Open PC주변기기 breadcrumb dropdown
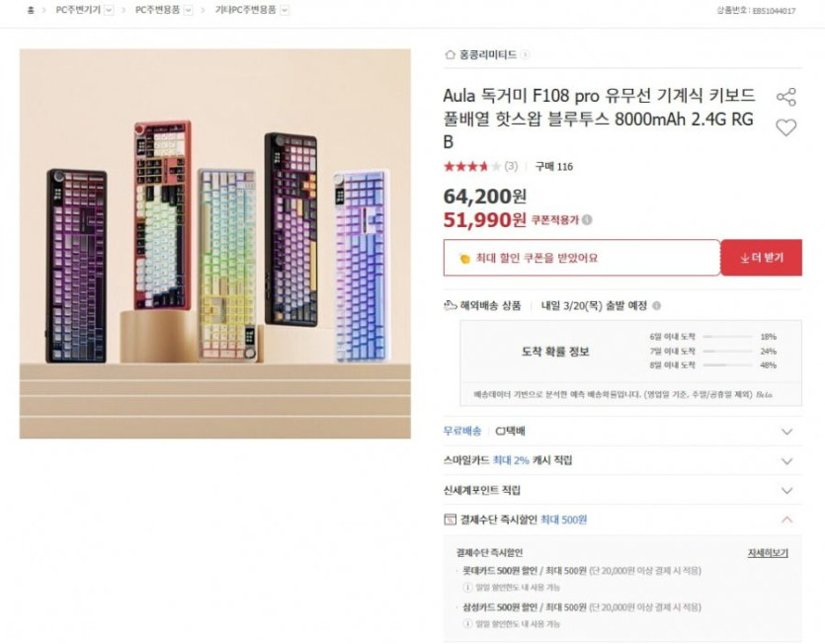 [x=109, y=10]
